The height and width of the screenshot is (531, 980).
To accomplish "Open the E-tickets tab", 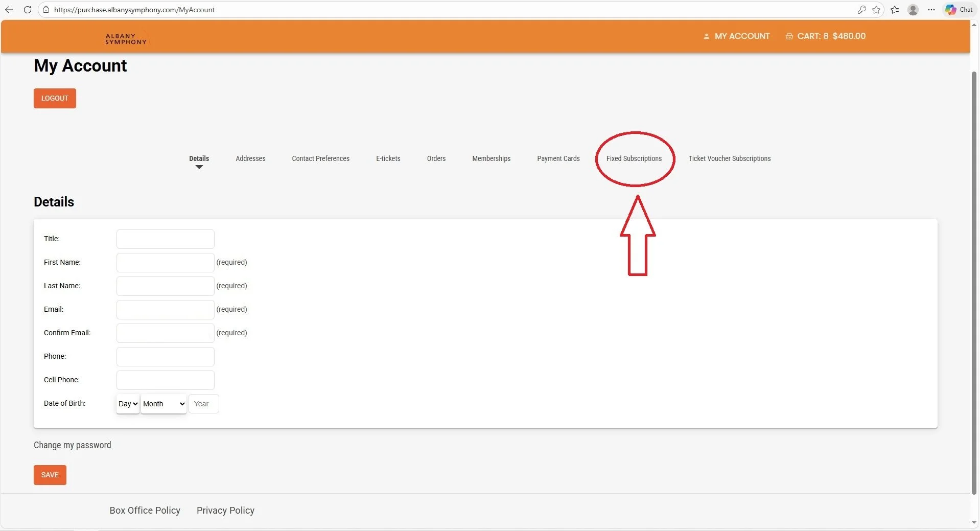I will click(x=388, y=158).
